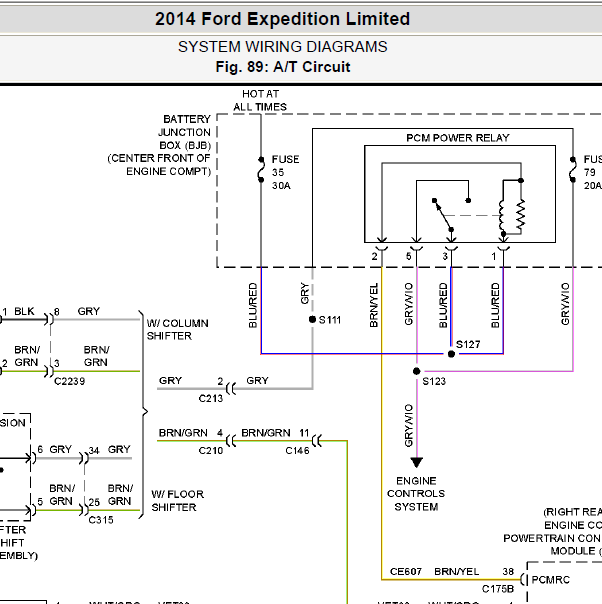This screenshot has height=604, width=602.
Task: Click the arrowhead pointing to Engine Controls System
Action: click(416, 462)
